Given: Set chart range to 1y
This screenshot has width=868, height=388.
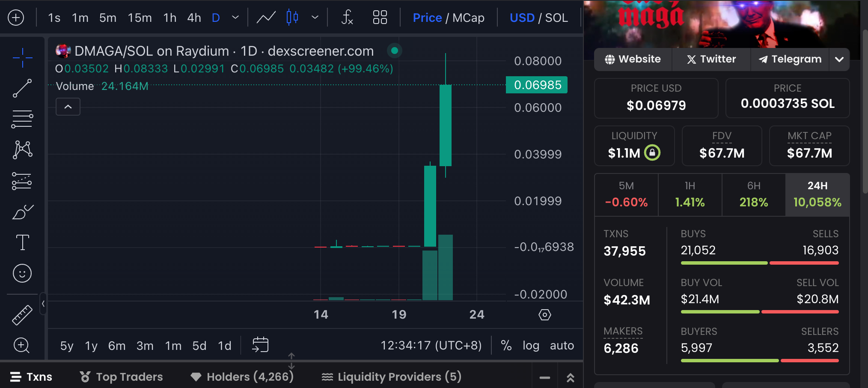Looking at the screenshot, I should click(91, 346).
